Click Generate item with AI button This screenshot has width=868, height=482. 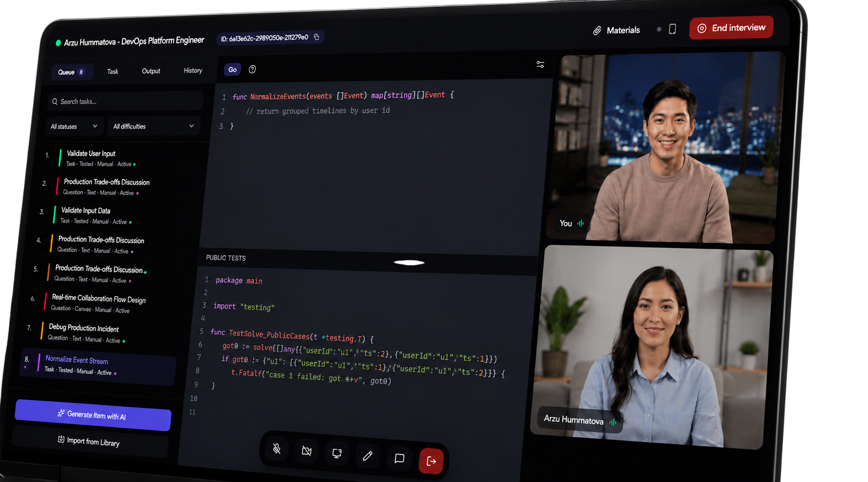(93, 415)
